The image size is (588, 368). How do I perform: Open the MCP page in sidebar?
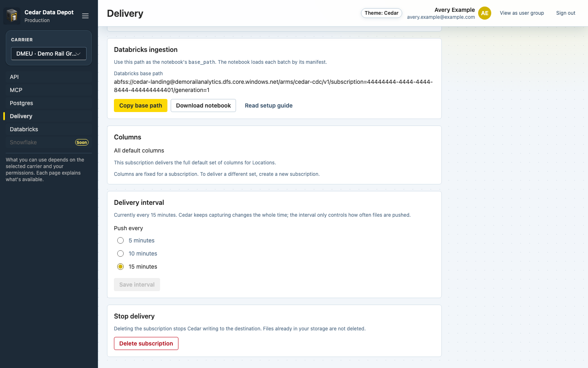point(49,90)
